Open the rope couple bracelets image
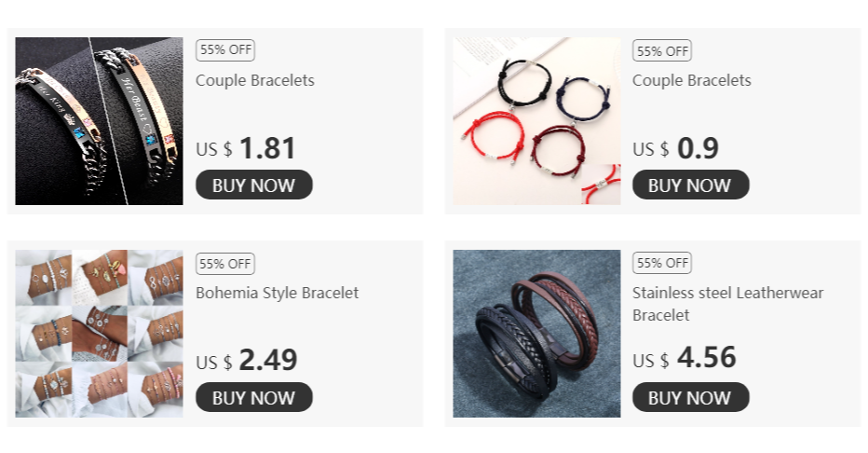Screen dimensions: 868x453 click(x=537, y=121)
